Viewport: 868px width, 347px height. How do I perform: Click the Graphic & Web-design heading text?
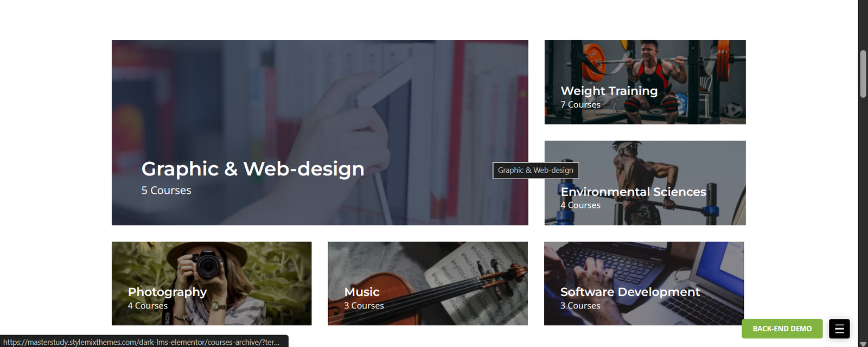pyautogui.click(x=253, y=169)
